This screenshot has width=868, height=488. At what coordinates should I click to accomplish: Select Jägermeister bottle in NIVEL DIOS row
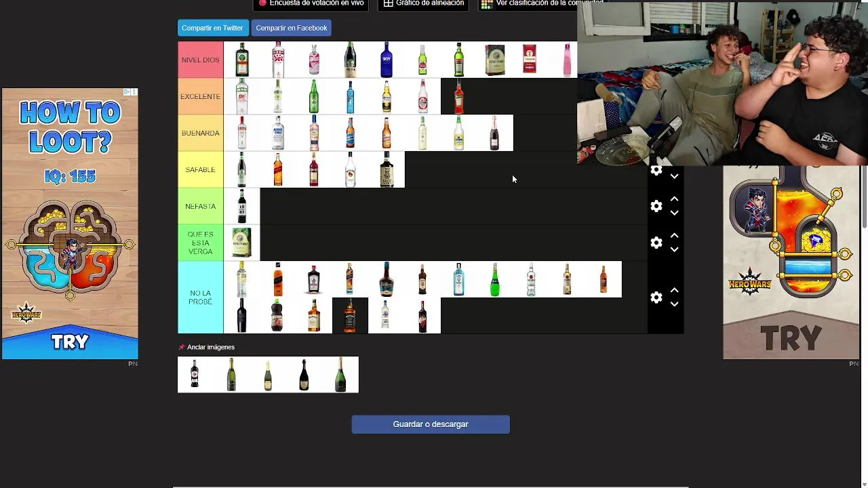(x=241, y=60)
